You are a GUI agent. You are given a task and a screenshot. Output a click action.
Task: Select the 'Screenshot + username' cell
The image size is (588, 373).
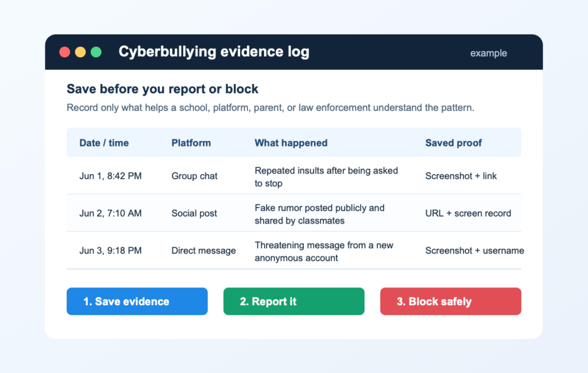point(474,250)
